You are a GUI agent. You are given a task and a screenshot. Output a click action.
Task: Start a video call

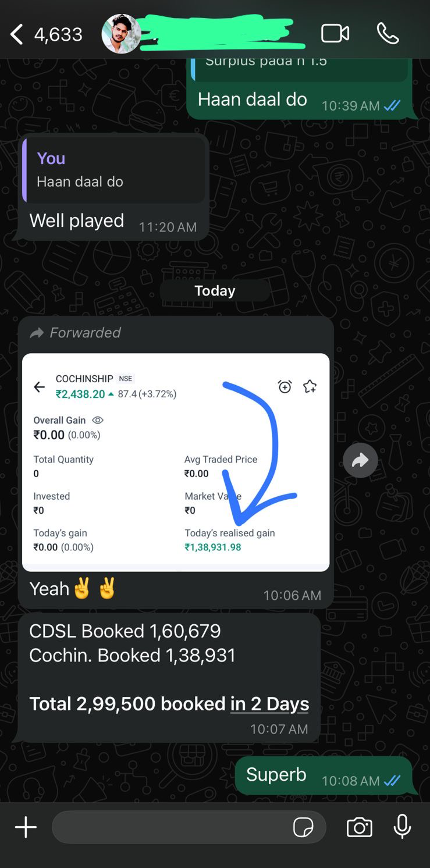(335, 34)
